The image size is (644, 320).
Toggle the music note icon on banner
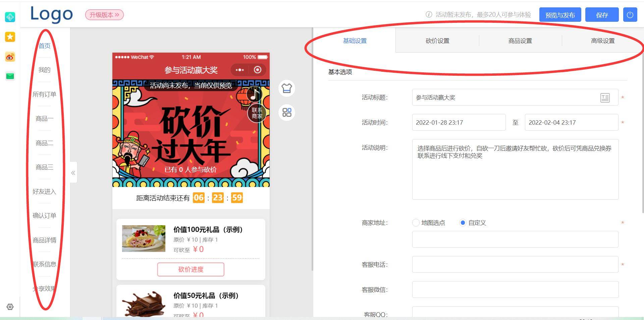point(255,94)
